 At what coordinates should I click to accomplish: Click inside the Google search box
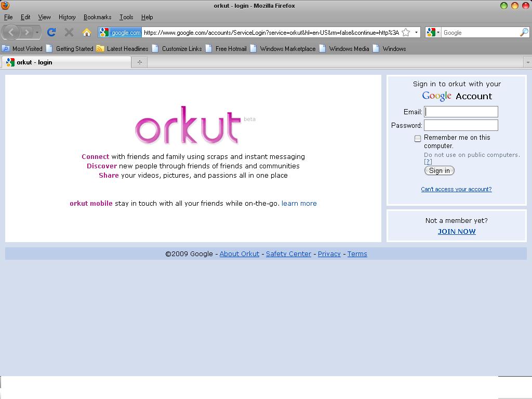[480, 33]
